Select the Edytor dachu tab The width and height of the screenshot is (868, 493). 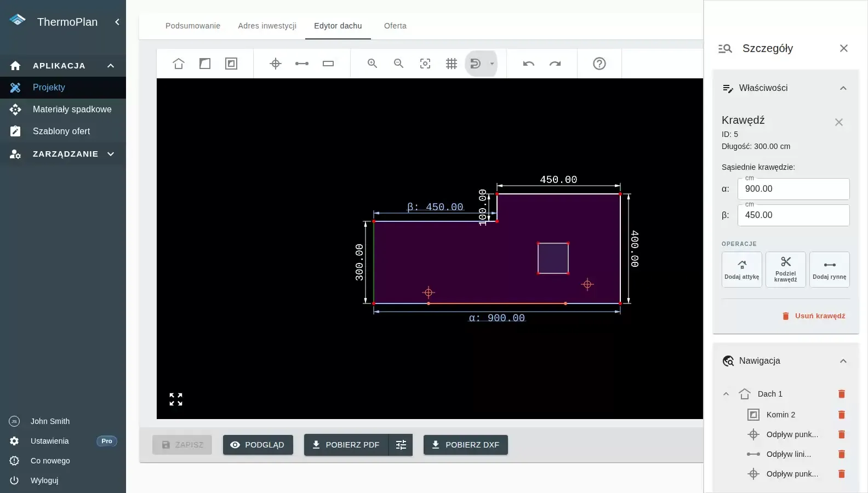338,26
